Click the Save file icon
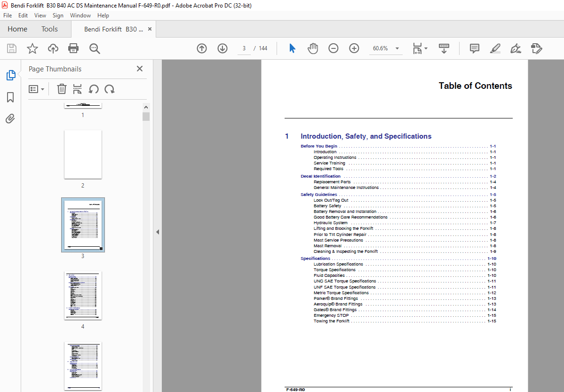The height and width of the screenshot is (392, 564). pos(12,48)
